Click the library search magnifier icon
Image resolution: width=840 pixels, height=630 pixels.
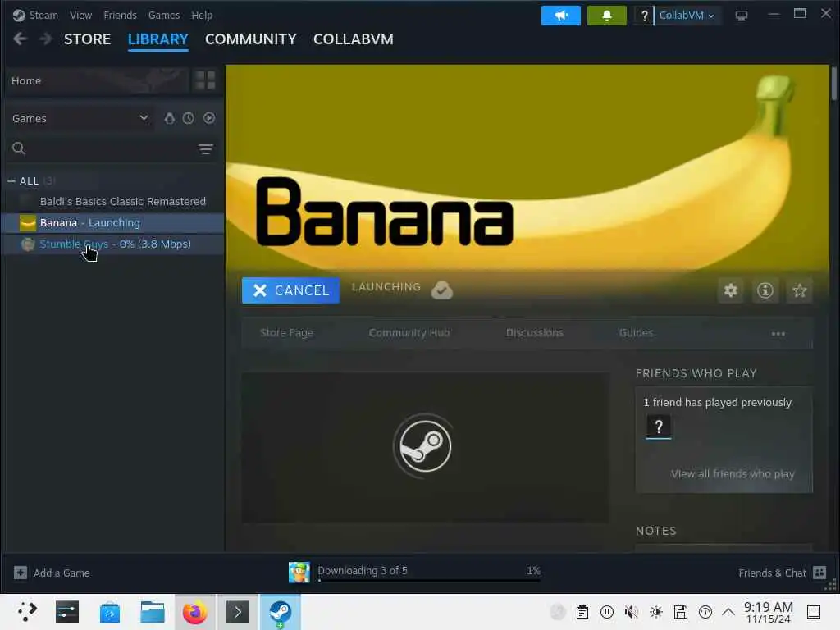[19, 148]
